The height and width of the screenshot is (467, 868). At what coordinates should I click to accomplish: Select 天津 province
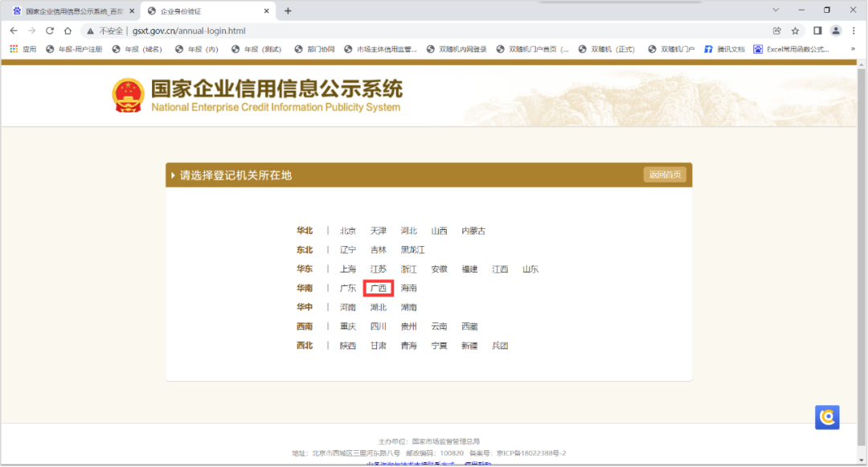click(378, 231)
